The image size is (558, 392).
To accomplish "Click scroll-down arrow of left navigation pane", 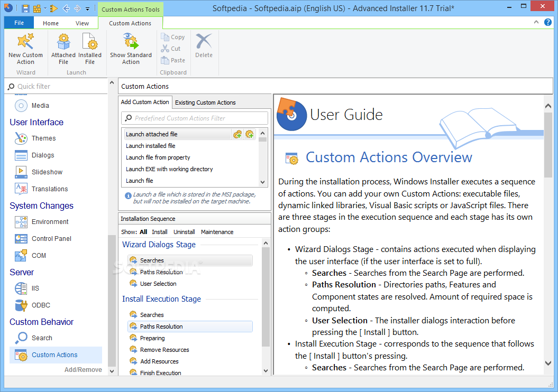I will (x=112, y=371).
